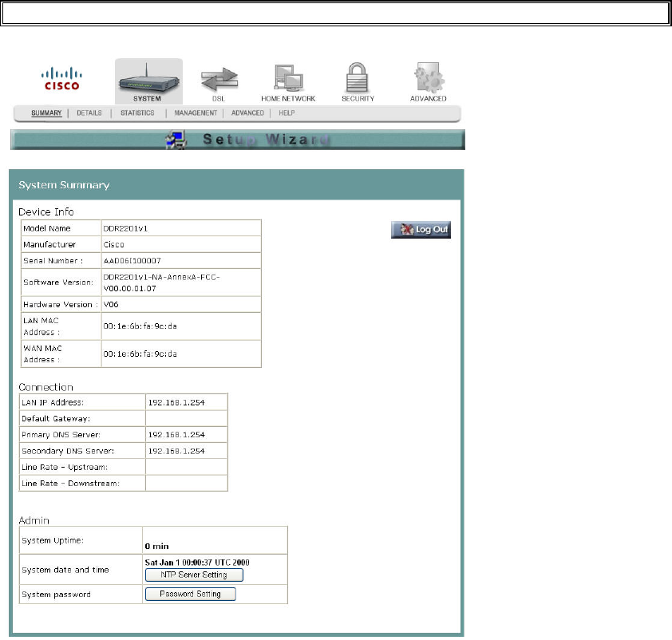
Task: Open NTP Server Setting
Action: [x=194, y=575]
